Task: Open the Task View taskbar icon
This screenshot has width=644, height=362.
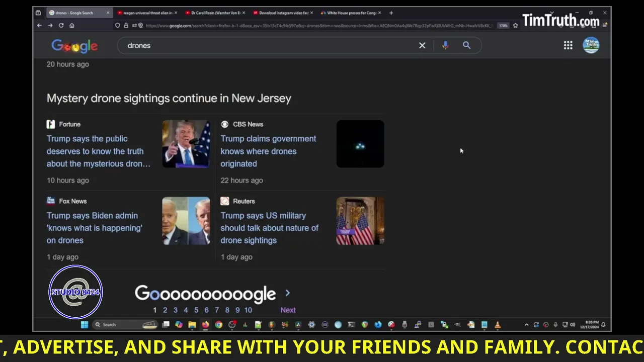Action: [x=166, y=325]
